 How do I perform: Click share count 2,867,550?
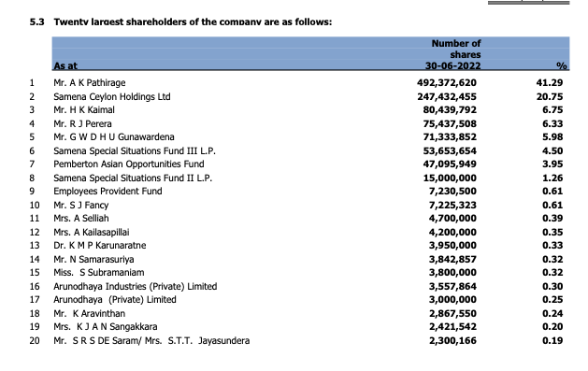(452, 313)
